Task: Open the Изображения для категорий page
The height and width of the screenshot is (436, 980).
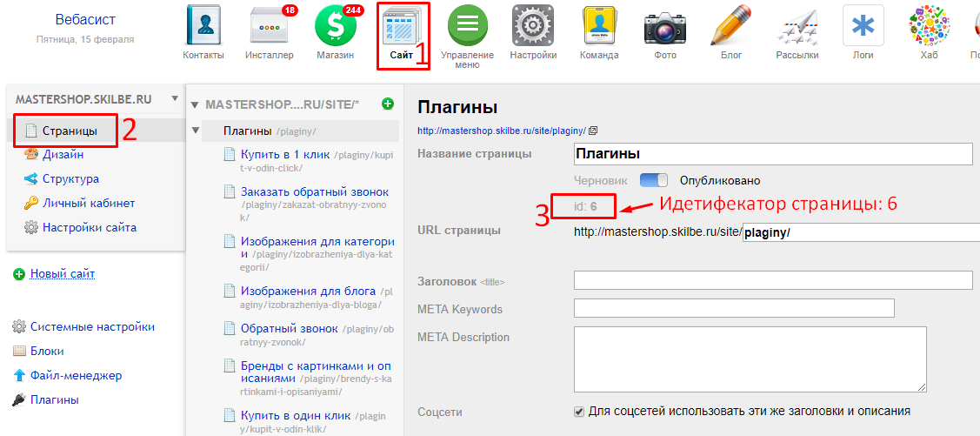Action: tap(317, 248)
